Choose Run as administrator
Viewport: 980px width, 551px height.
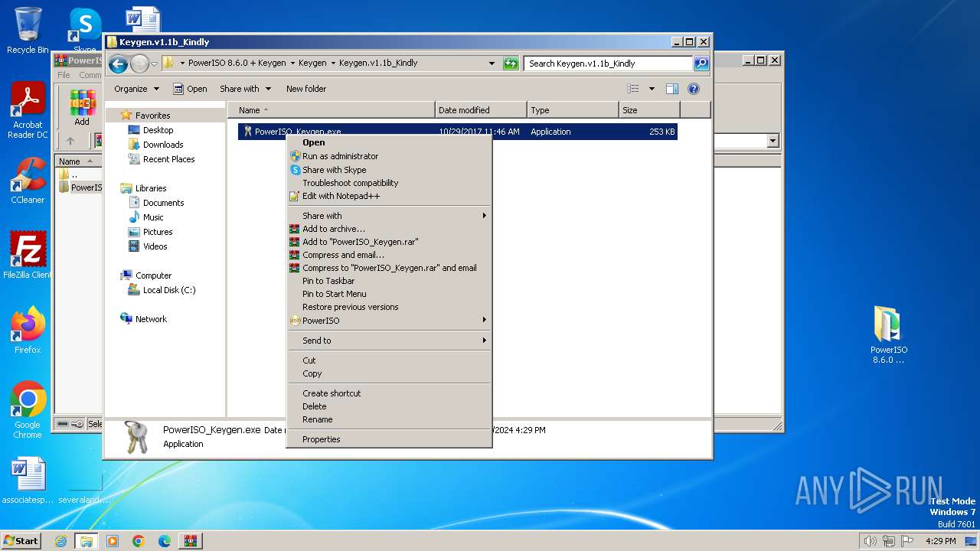[389, 156]
